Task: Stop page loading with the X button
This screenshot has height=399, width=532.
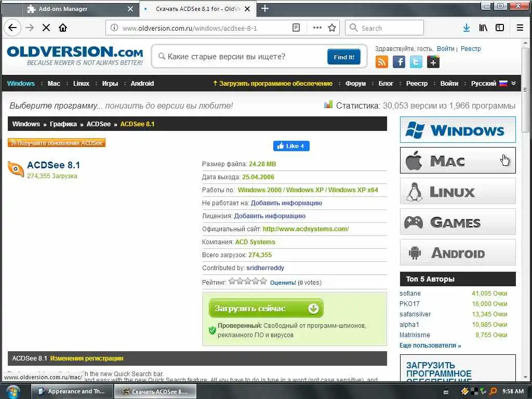Action: coord(46,28)
